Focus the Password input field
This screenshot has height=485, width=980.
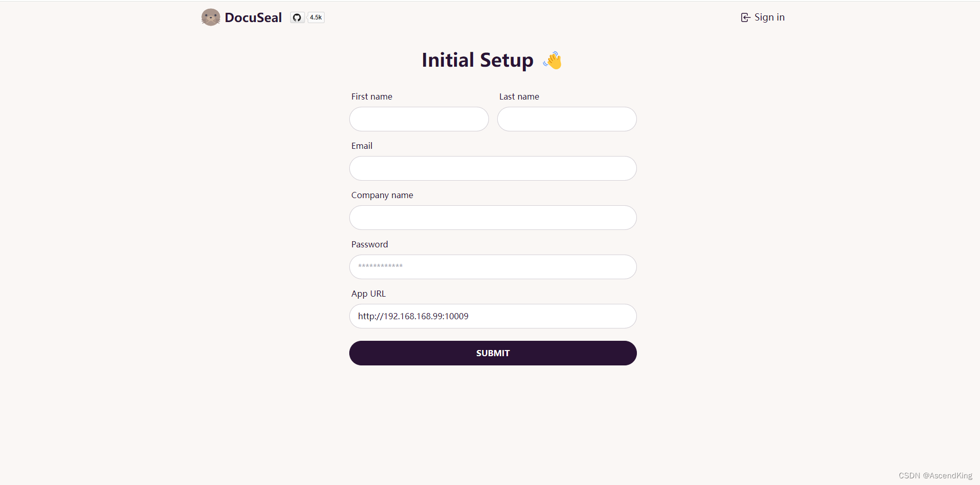(493, 267)
